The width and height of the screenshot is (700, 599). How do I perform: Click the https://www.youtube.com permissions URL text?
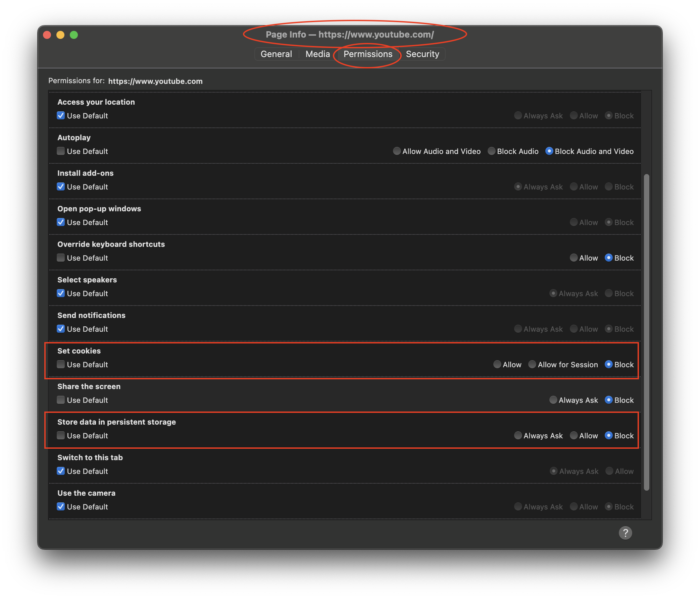click(x=155, y=81)
